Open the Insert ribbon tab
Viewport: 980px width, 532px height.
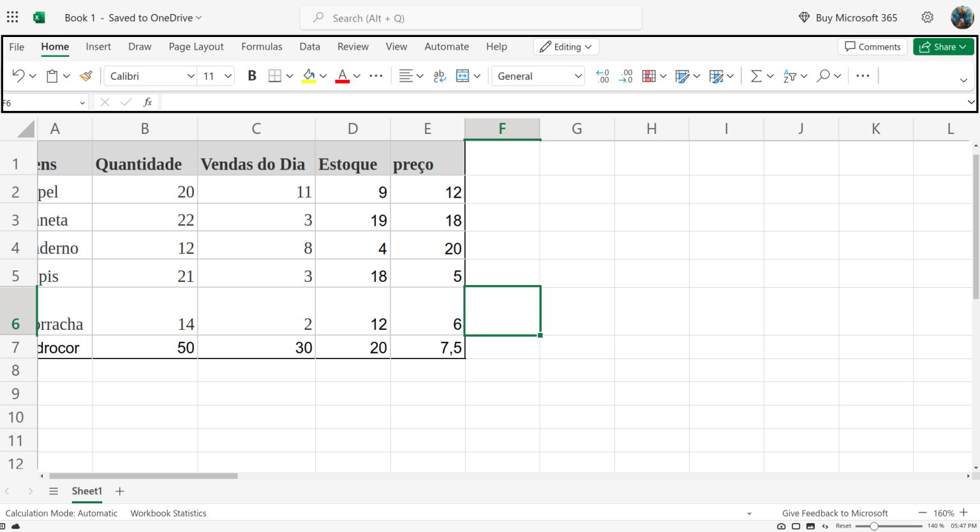98,46
